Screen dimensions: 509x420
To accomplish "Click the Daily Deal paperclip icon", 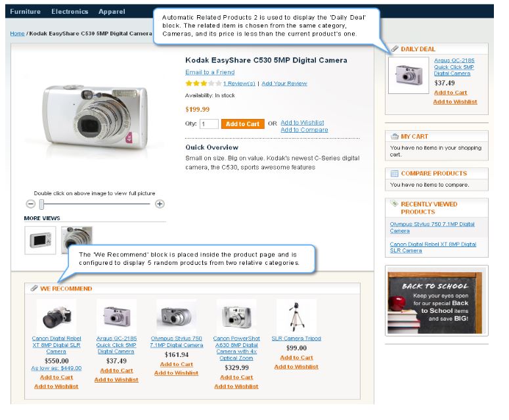I will click(395, 49).
